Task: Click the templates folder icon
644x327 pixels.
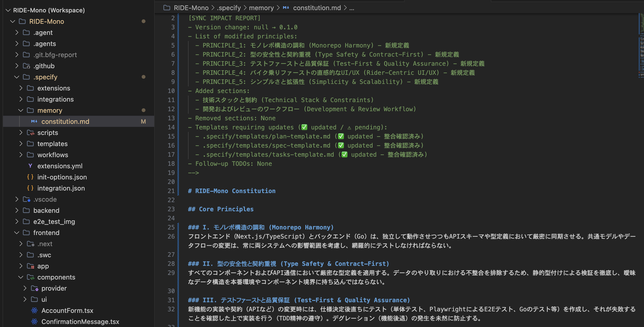Action: click(30, 144)
